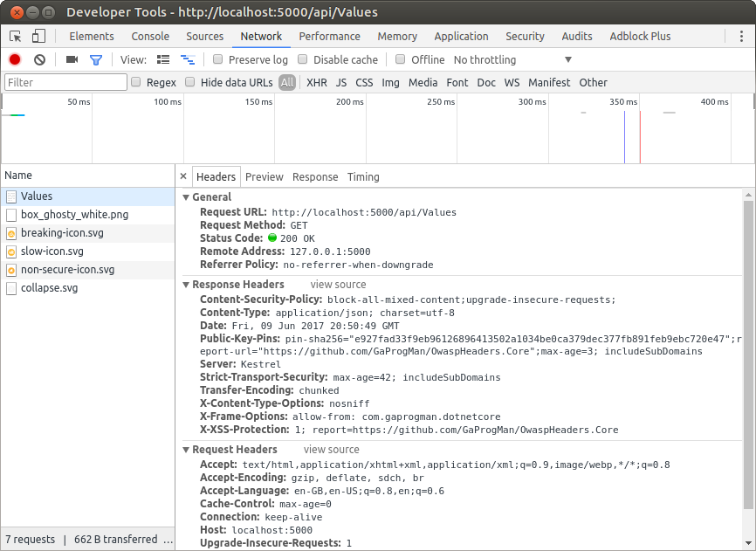The width and height of the screenshot is (756, 551).
Task: Focus the Filter text field
Action: [x=66, y=82]
